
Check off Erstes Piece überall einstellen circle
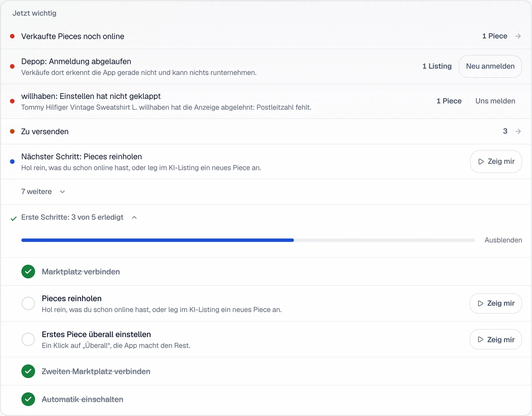[x=28, y=339]
